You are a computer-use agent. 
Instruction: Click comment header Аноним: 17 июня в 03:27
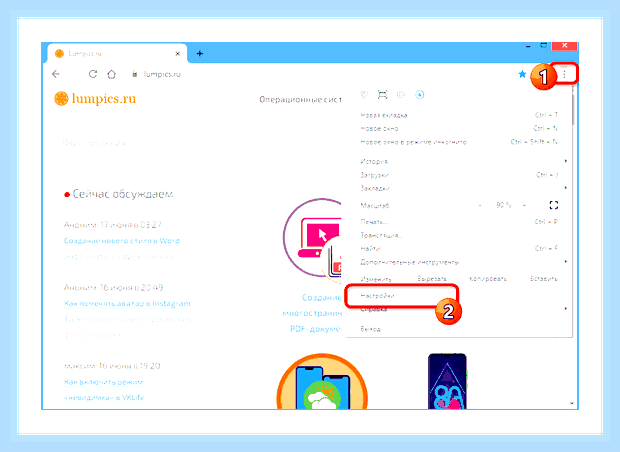(x=113, y=225)
